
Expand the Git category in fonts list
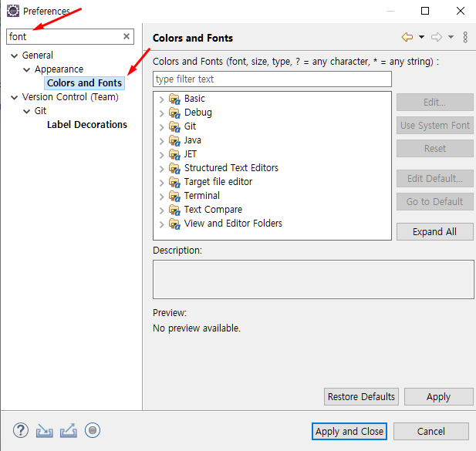click(x=161, y=127)
